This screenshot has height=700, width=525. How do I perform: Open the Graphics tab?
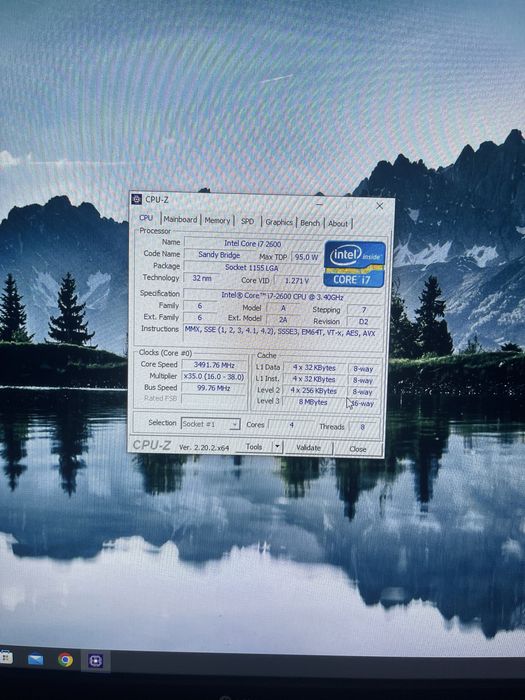[x=279, y=222]
